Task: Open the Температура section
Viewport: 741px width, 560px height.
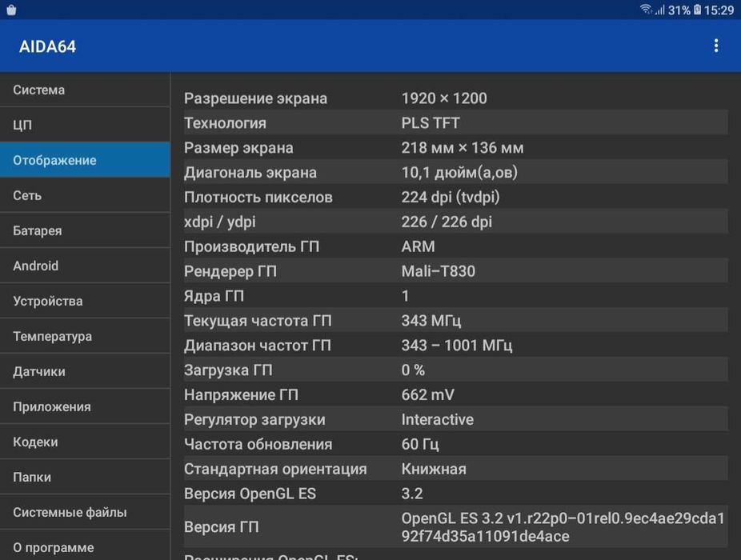Action: pos(85,336)
